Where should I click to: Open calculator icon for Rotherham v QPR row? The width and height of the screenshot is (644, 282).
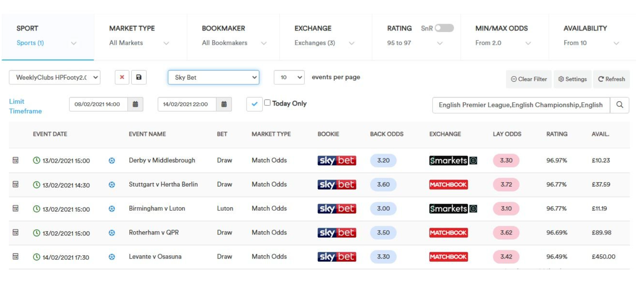(x=15, y=232)
